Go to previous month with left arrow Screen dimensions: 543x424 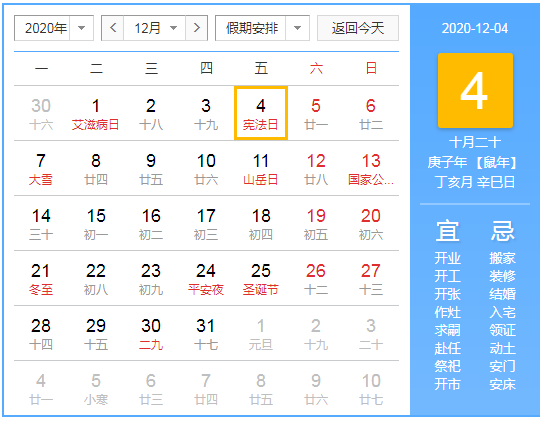click(x=113, y=28)
